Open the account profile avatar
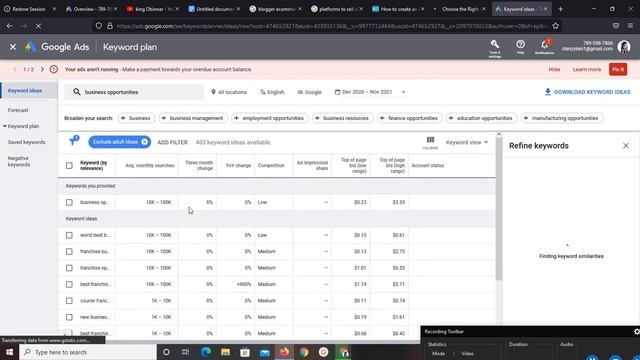The width and height of the screenshot is (640, 360). 624,47
